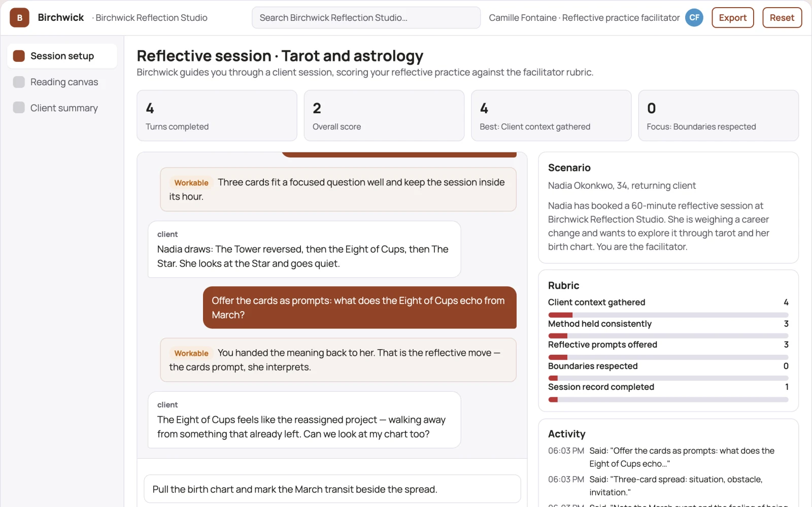Click the Reflective session Tarot and astrology title
Screen dimensions: 812x507
pyautogui.click(x=280, y=56)
